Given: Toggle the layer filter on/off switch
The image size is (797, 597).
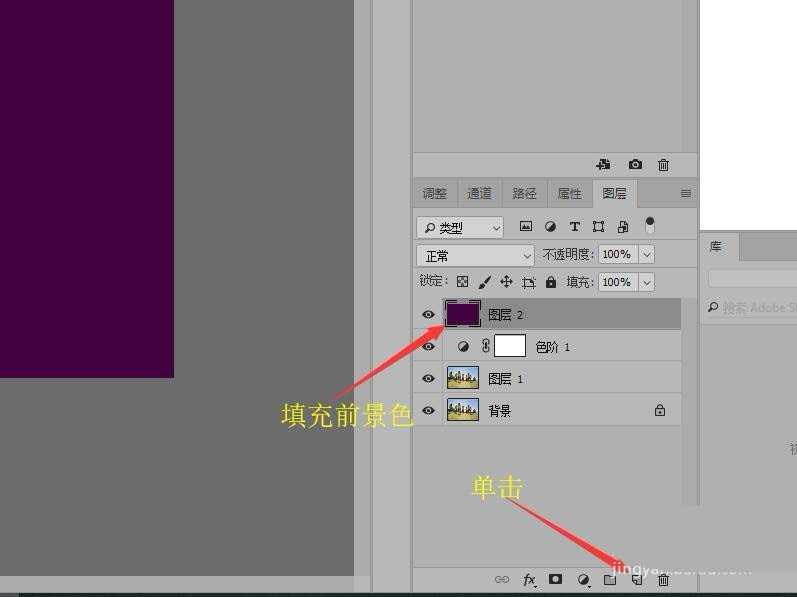Looking at the screenshot, I should point(650,226).
